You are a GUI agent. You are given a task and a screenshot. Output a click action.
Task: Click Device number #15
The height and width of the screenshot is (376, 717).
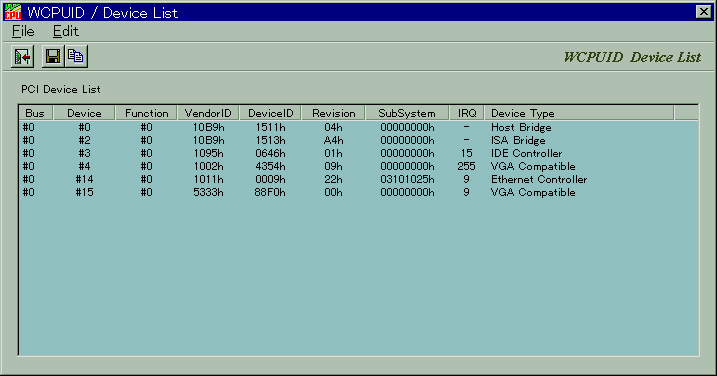(84, 193)
